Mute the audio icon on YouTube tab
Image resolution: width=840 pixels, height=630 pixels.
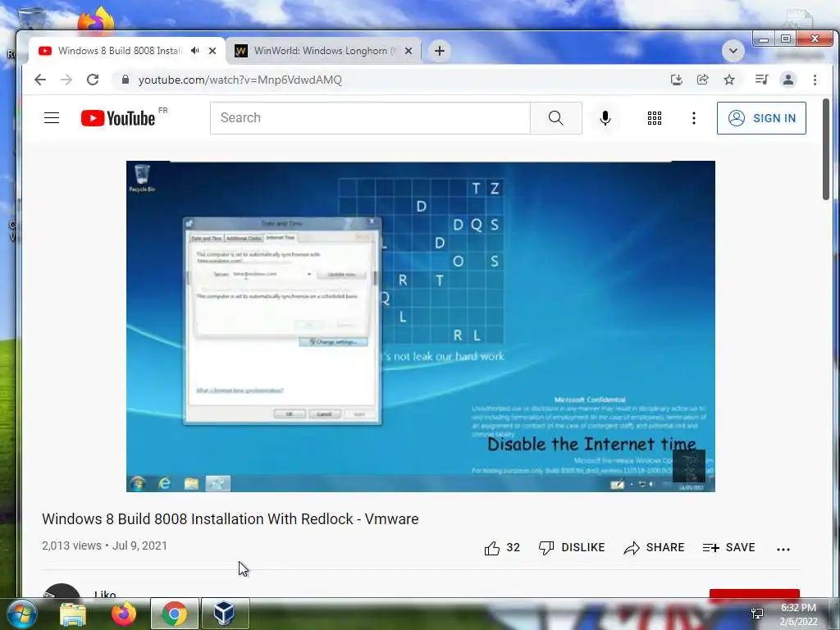pos(195,50)
